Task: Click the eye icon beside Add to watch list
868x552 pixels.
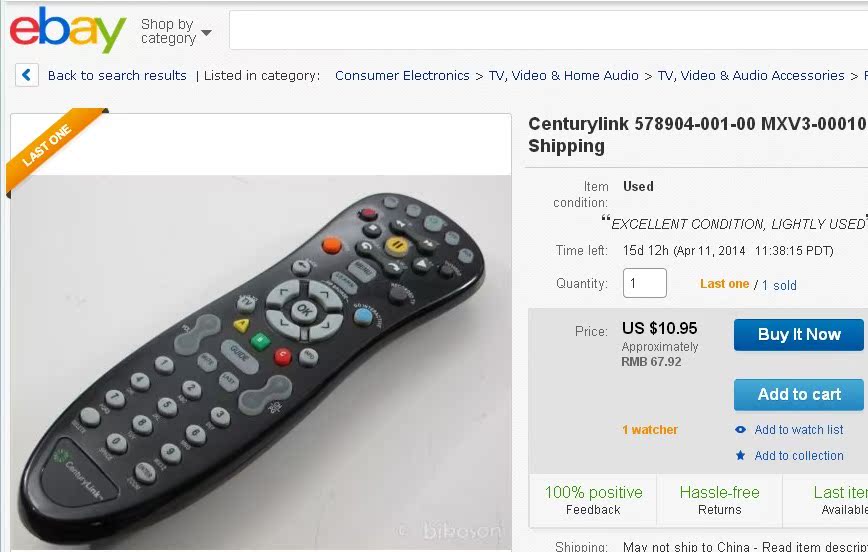Action: [x=740, y=430]
